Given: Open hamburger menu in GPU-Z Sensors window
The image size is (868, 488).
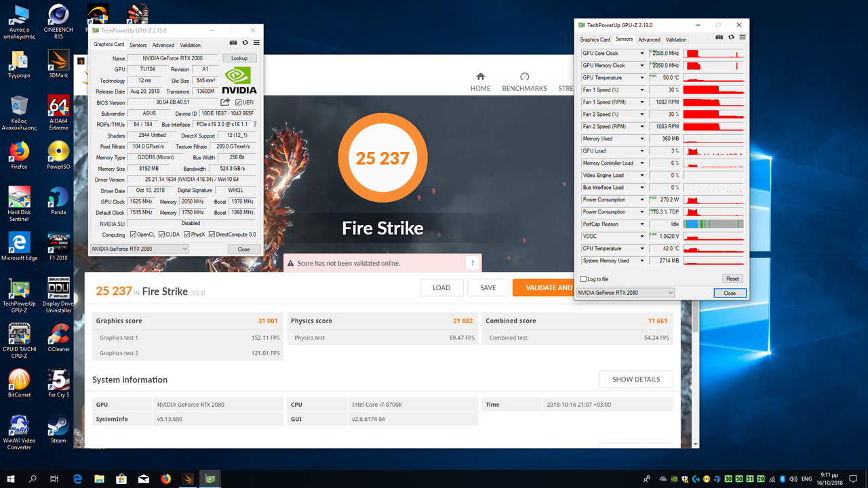Looking at the screenshot, I should 743,37.
